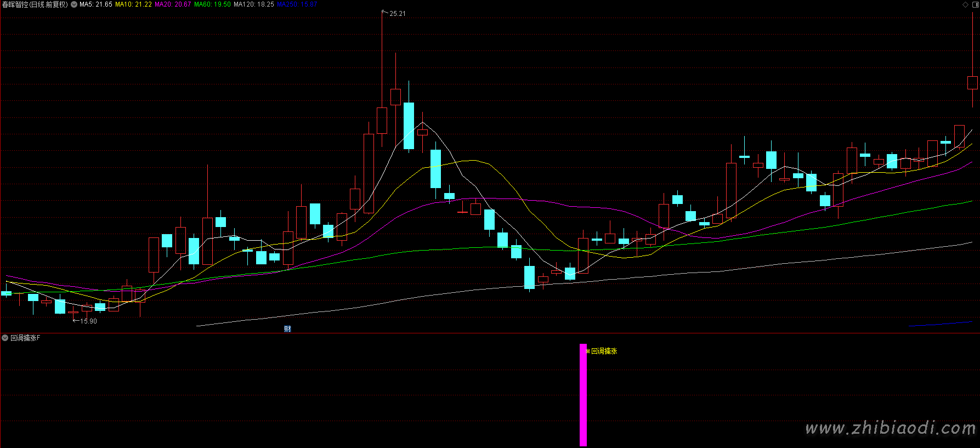The width and height of the screenshot is (980, 448).
Task: Click the 回调擒涨F indicator name
Action: click(25, 338)
